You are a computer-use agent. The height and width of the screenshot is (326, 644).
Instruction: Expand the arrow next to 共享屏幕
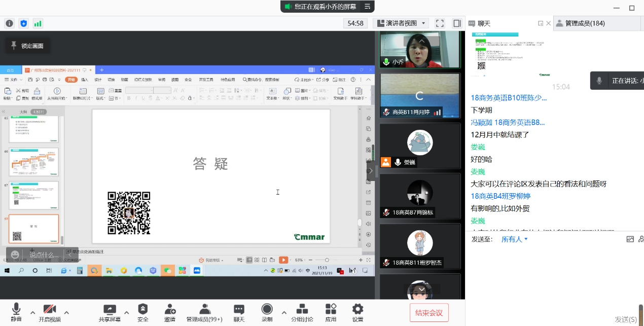coord(126,312)
